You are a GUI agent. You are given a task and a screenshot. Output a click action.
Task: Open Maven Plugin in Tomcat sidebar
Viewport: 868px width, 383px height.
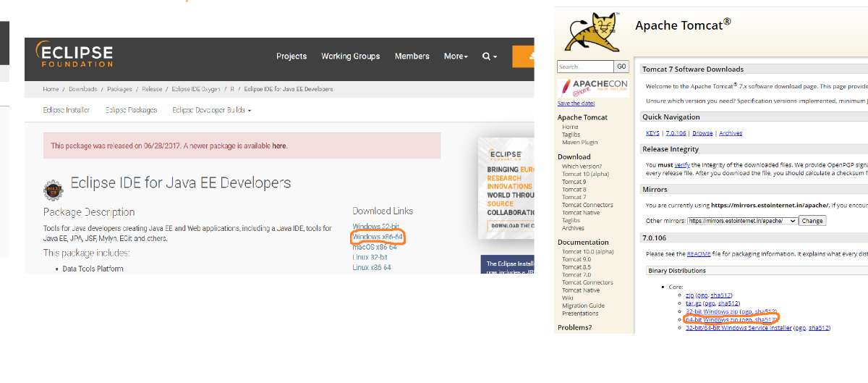pyautogui.click(x=580, y=143)
